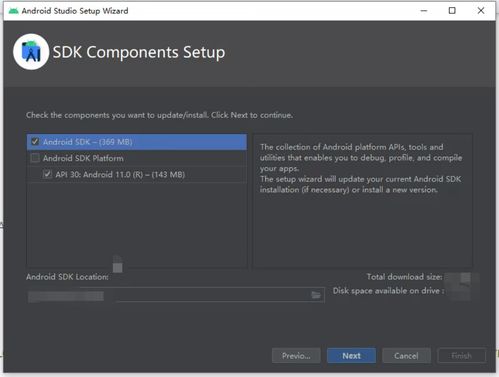Click the component description text panel

(363, 201)
